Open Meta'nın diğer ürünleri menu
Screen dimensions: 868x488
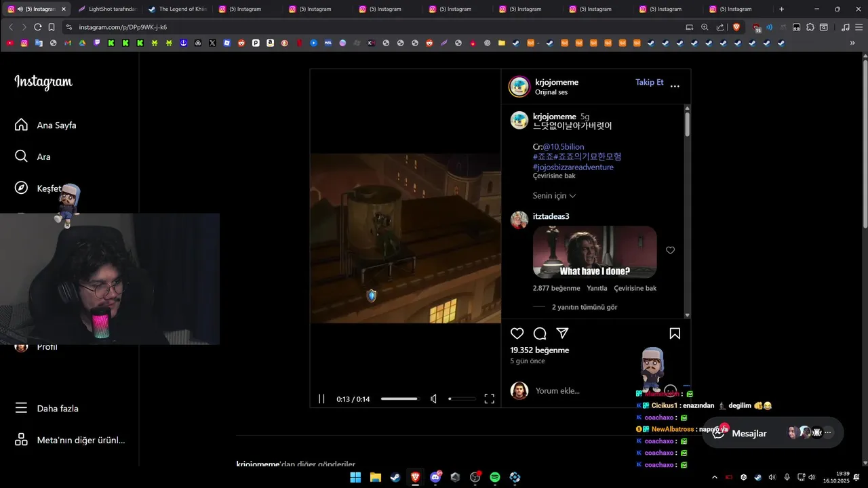(x=70, y=440)
